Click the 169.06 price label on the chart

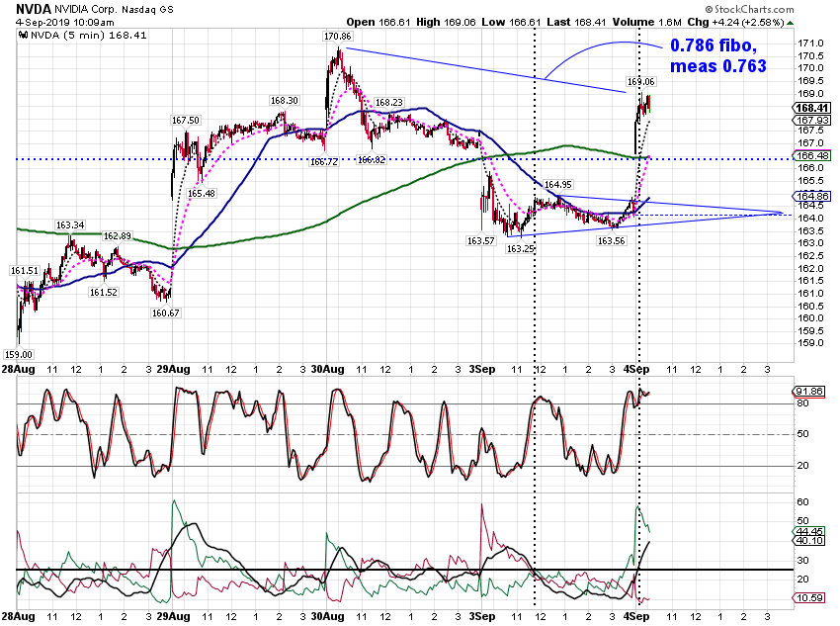(640, 82)
